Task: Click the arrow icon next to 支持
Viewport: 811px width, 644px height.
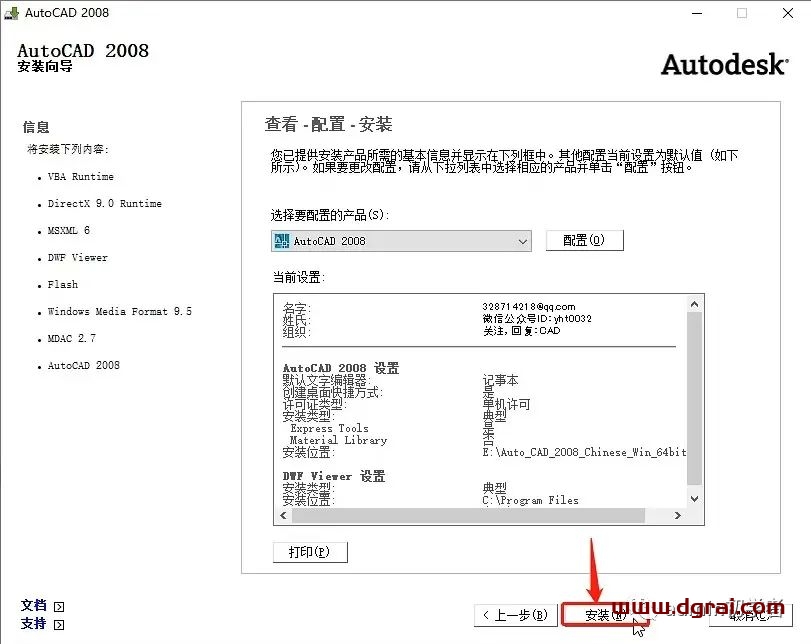Action: point(59,624)
